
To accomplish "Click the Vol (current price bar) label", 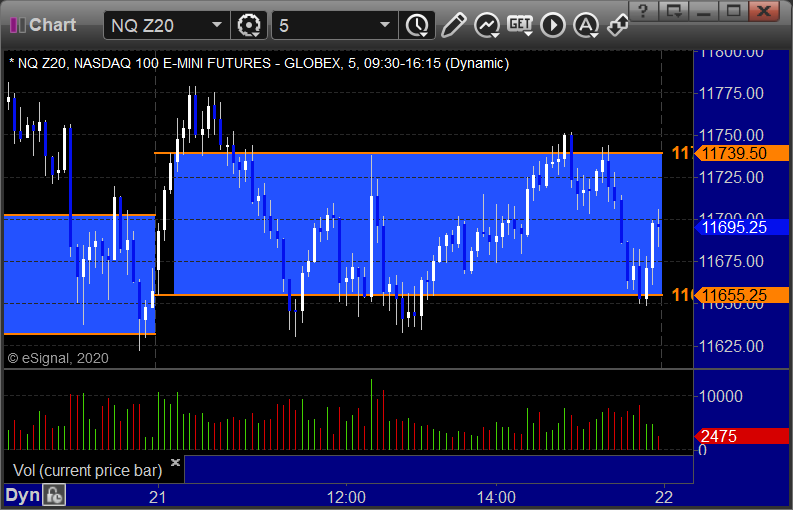I will [x=87, y=470].
